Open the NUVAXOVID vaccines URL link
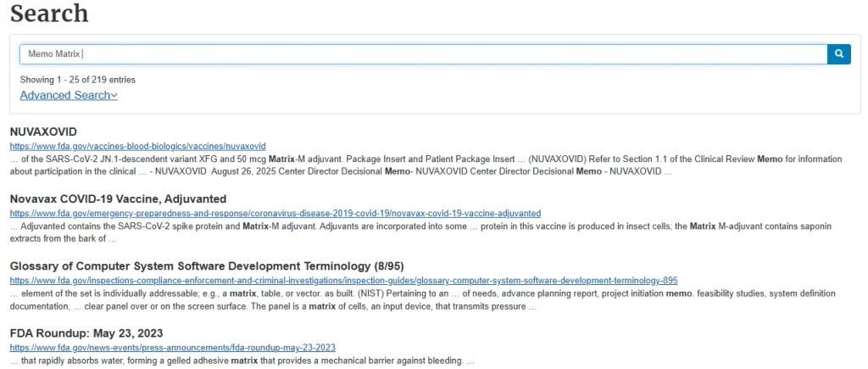 coord(138,146)
